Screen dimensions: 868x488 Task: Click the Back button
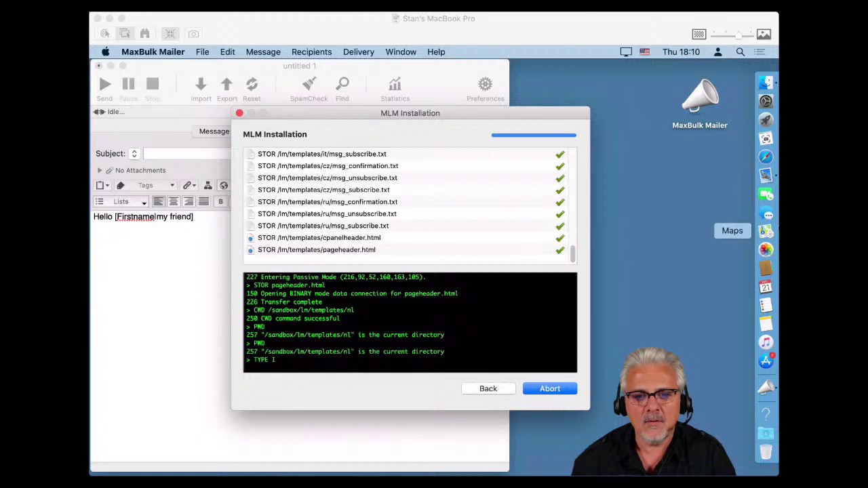(x=488, y=388)
